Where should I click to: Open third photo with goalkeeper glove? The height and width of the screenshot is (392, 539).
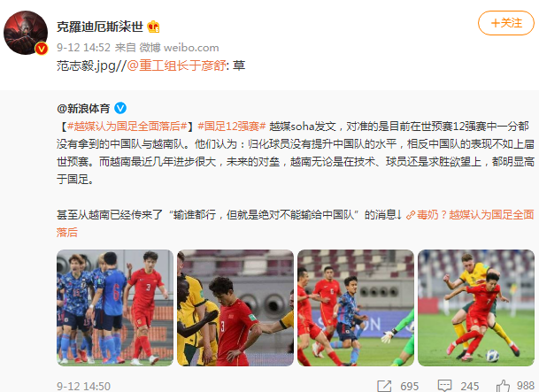tap(356, 308)
